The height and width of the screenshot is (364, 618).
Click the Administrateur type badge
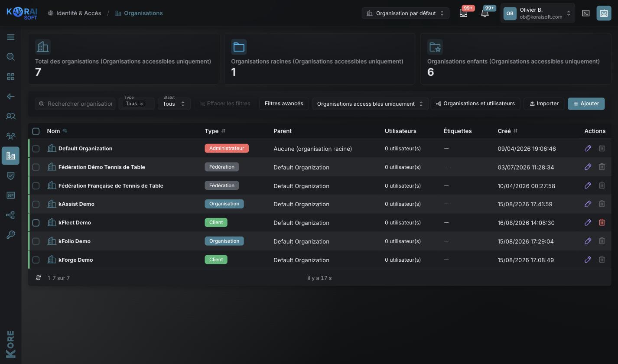tap(227, 148)
